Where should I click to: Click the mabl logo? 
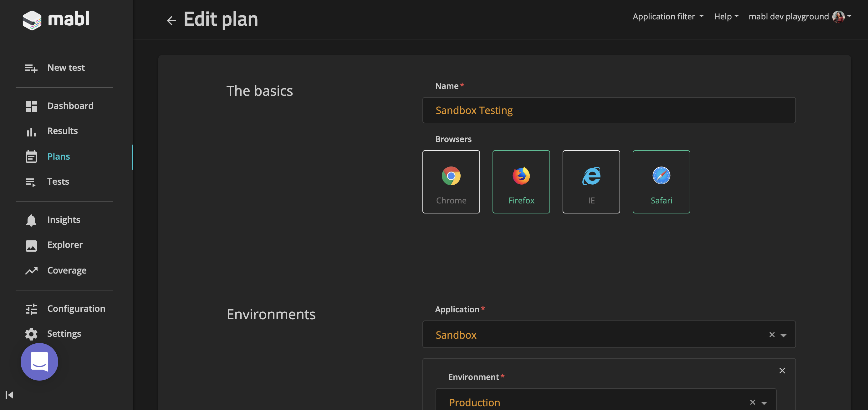pos(56,19)
